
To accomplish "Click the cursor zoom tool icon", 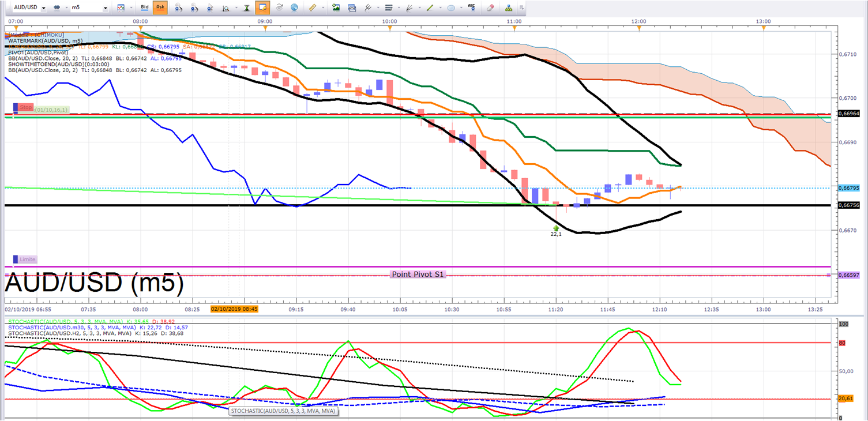I will [x=210, y=8].
